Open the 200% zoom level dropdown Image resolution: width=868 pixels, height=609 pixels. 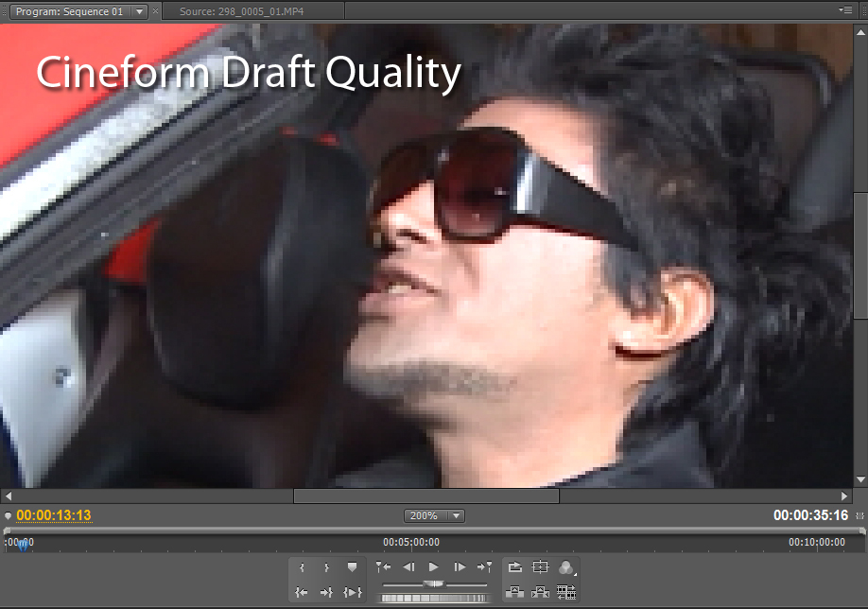[x=434, y=515]
